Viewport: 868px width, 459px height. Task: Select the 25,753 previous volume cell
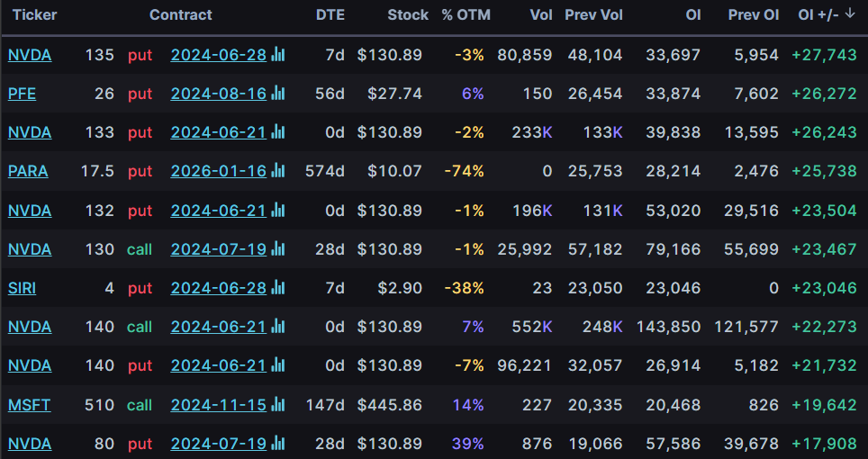(x=596, y=171)
